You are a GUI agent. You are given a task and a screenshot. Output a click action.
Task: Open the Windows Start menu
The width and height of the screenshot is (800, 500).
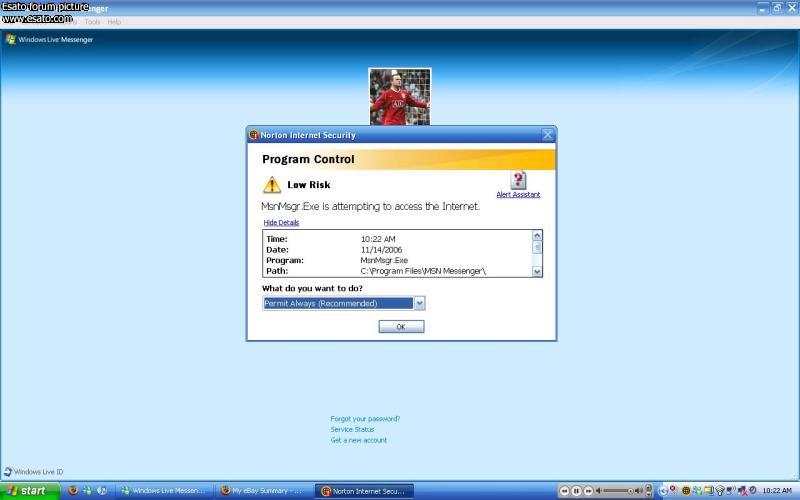click(30, 491)
